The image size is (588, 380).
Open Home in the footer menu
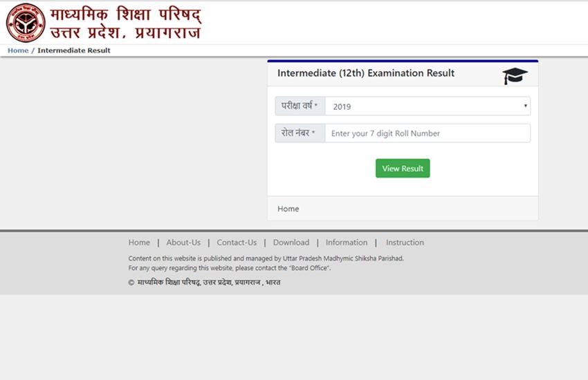[x=139, y=243]
